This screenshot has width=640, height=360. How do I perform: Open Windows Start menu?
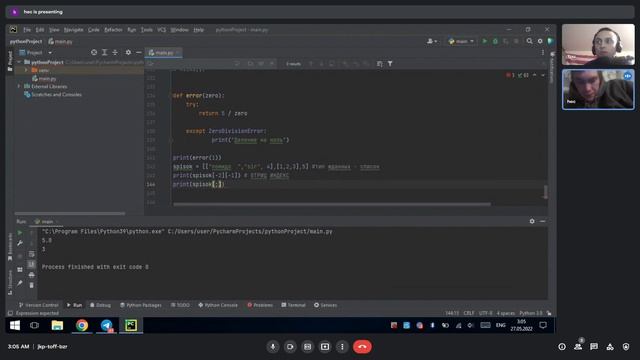coord(15,325)
